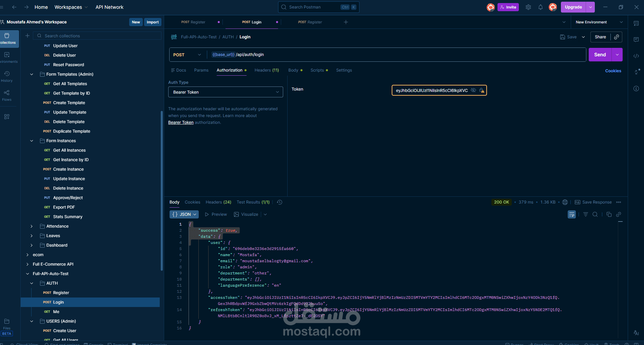Click the Invite button
Image resolution: width=644 pixels, height=345 pixels.
click(508, 7)
